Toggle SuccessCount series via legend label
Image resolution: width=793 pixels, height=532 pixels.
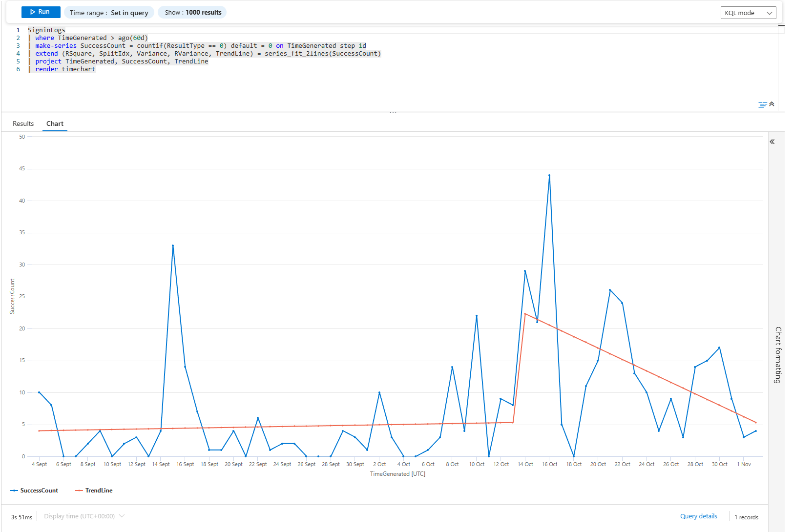[x=39, y=491]
